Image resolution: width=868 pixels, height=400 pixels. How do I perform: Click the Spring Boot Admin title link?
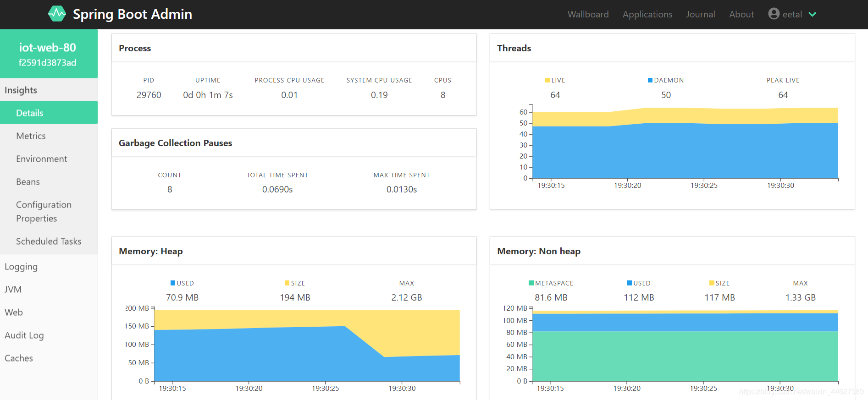coord(133,14)
